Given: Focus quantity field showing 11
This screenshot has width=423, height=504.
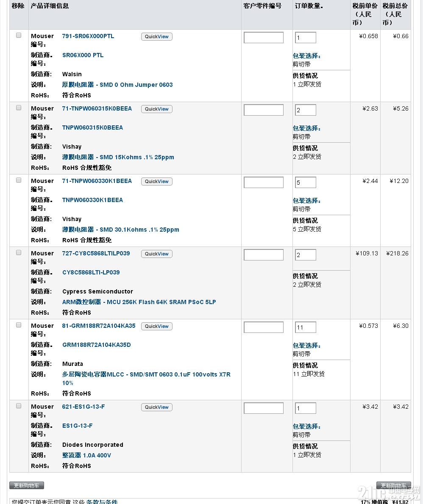Looking at the screenshot, I should coord(306,327).
